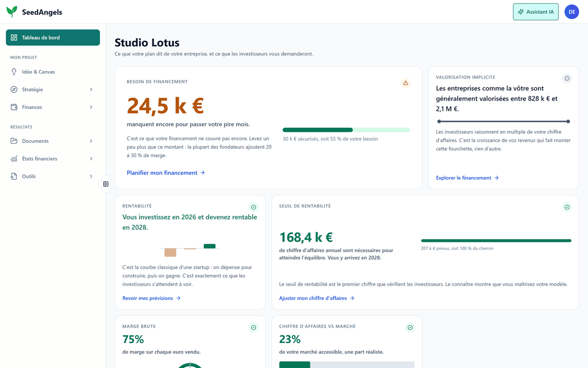Image resolution: width=588 pixels, height=368 pixels.
Task: Open the Assistant IA panel
Action: (x=536, y=12)
